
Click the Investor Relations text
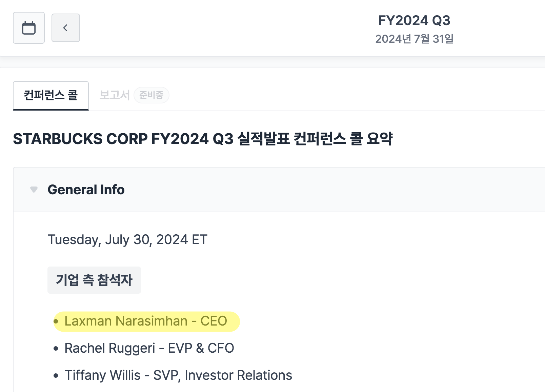(x=238, y=375)
